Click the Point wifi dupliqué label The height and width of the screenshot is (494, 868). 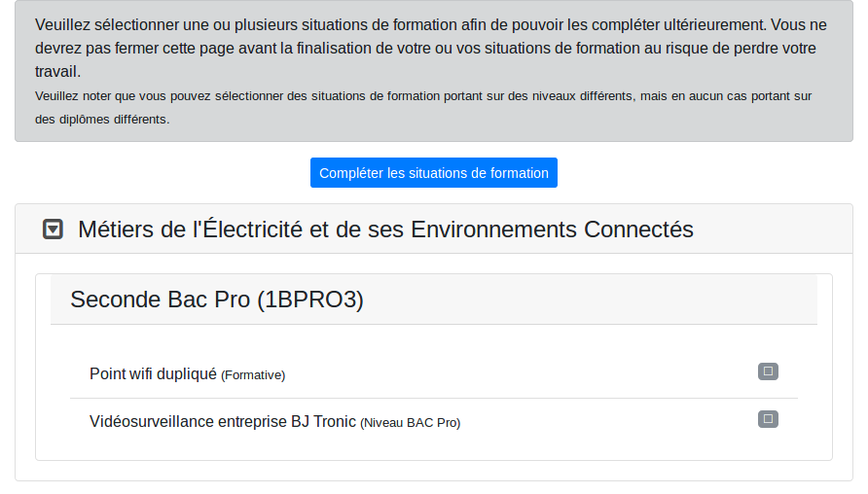[153, 374]
